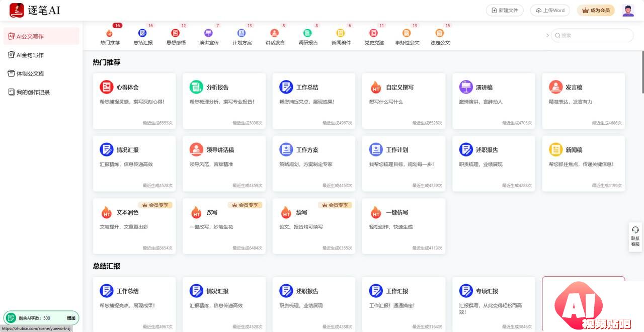This screenshot has width=644, height=332.
Task: Open AI金句写作 in the sidebar
Action: click(30, 55)
